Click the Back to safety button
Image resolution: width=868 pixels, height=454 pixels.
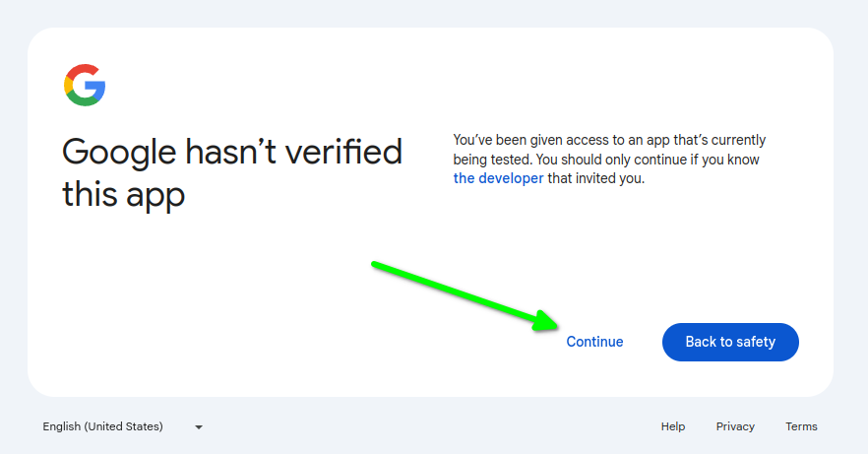pos(730,342)
